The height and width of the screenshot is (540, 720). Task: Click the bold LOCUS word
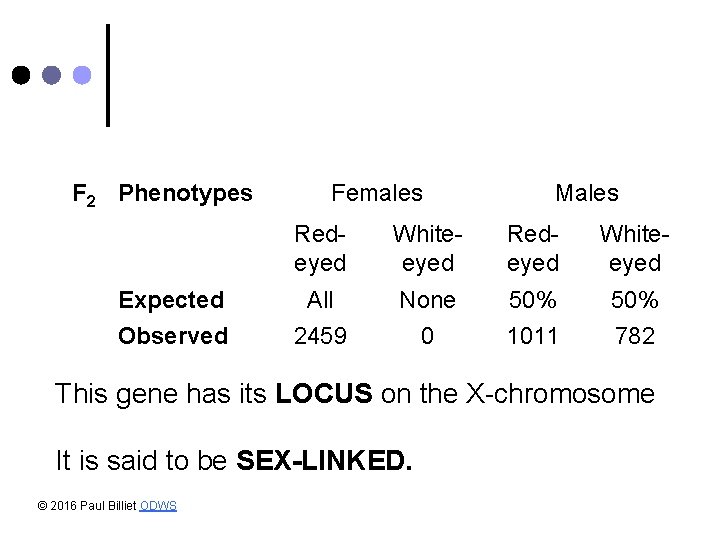[325, 394]
